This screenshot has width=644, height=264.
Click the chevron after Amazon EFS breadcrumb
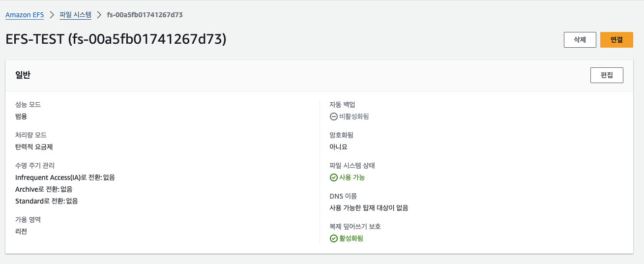tap(52, 15)
